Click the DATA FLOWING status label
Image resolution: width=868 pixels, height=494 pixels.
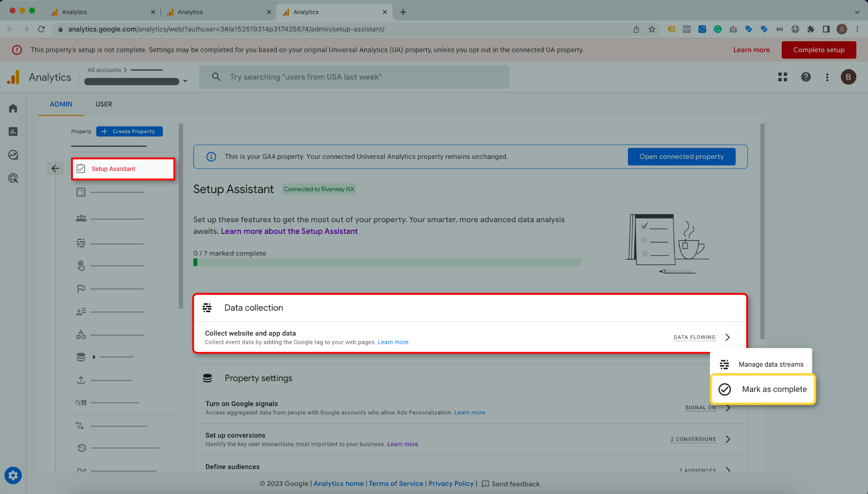(x=694, y=338)
